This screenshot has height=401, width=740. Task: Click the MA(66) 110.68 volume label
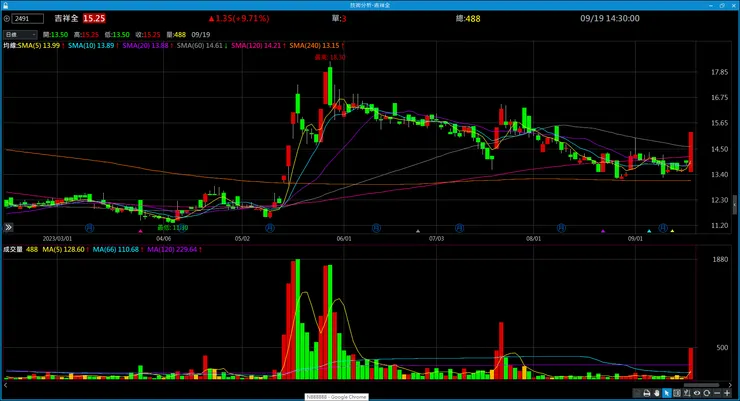pyautogui.click(x=116, y=250)
